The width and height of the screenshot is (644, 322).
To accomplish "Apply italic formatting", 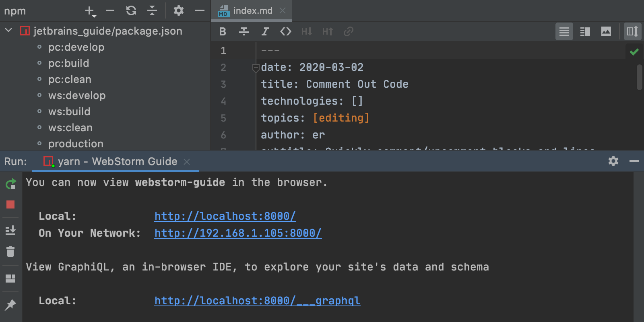I will coord(265,31).
